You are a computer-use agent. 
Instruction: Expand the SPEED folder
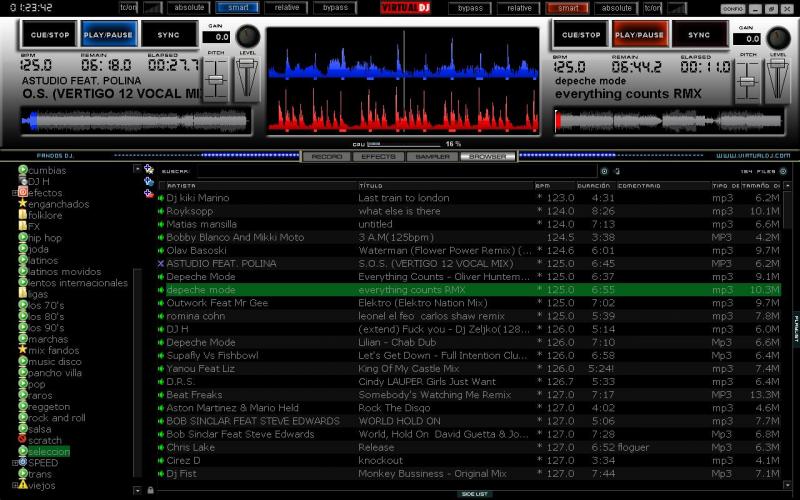tap(14, 463)
